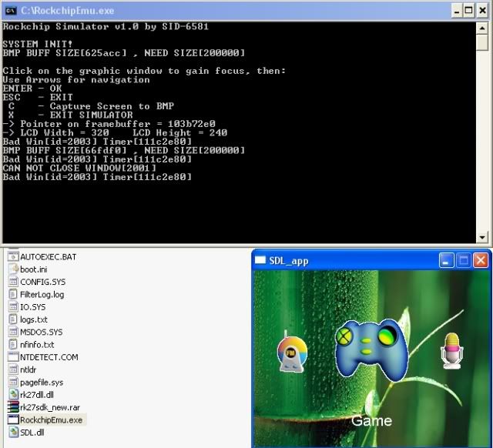The image size is (493, 448).
Task: Minimize the SDL_app window
Action: (x=447, y=261)
